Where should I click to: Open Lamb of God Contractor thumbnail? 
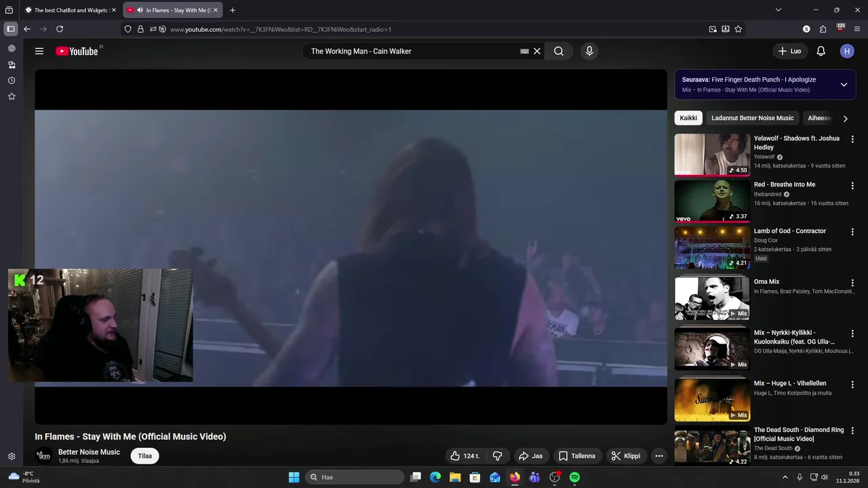click(712, 247)
